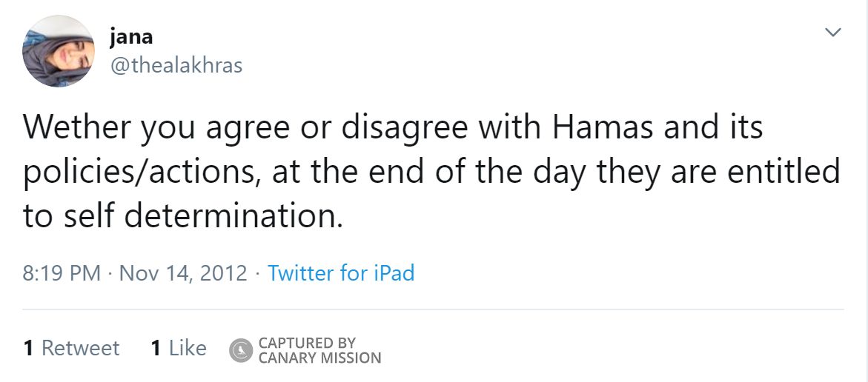Click the "8:19 PM" timestamp
The height and width of the screenshot is (382, 868).
point(62,273)
